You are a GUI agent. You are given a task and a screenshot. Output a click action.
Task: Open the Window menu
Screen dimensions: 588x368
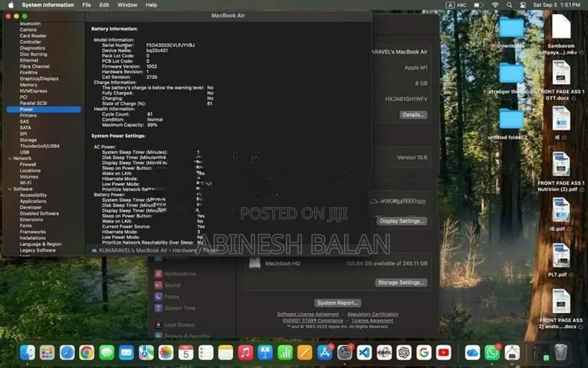click(x=127, y=5)
